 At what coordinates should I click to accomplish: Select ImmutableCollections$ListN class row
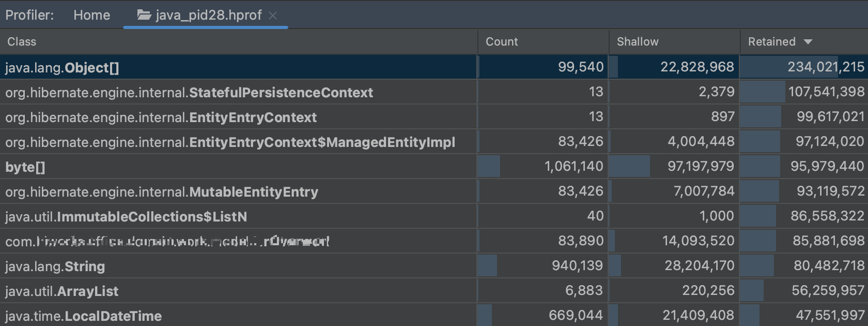click(434, 216)
